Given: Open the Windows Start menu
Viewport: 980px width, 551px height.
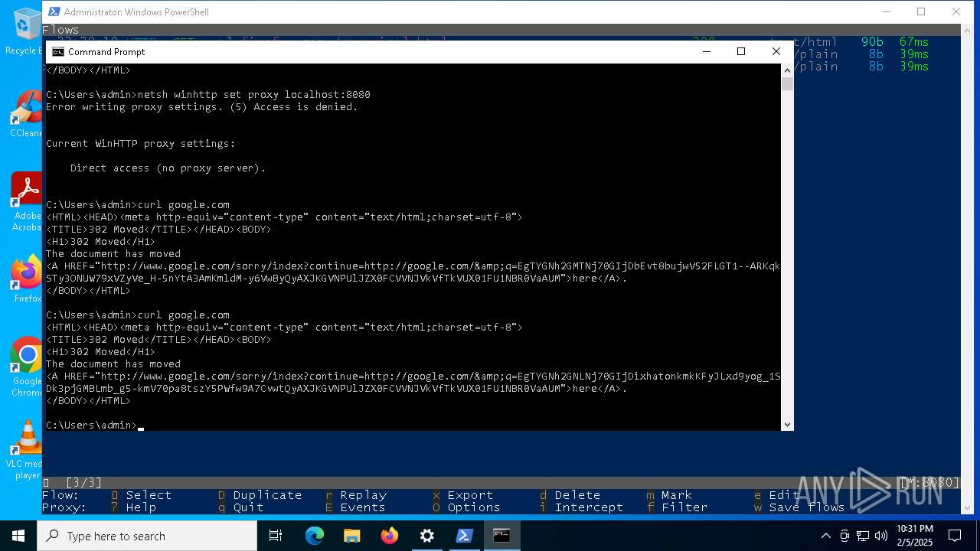Looking at the screenshot, I should pyautogui.click(x=18, y=536).
